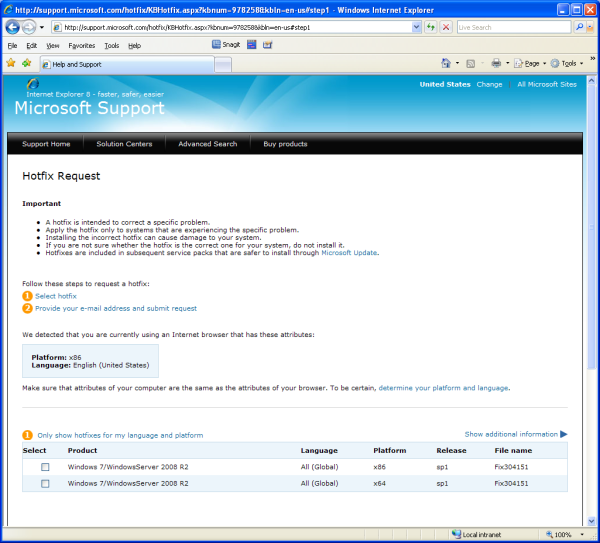Expand the Print options dropdown arrow
Viewport: 600px width, 543px height.
(508, 63)
